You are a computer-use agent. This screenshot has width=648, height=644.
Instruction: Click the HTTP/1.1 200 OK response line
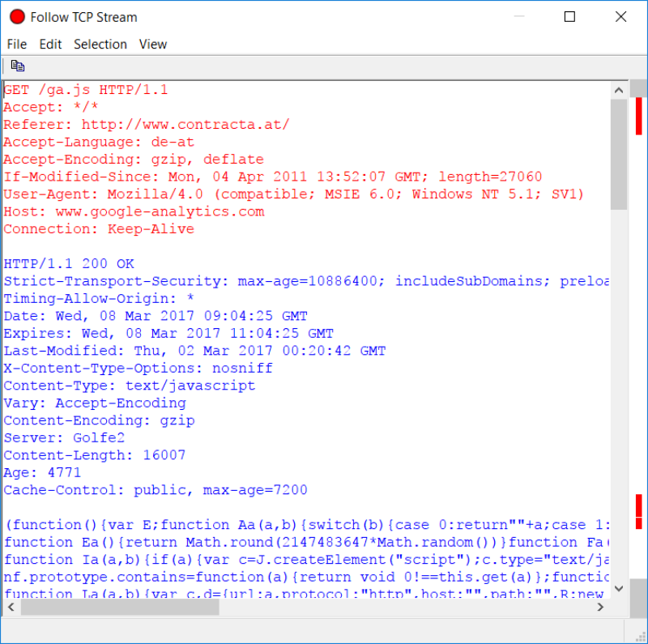(x=69, y=264)
